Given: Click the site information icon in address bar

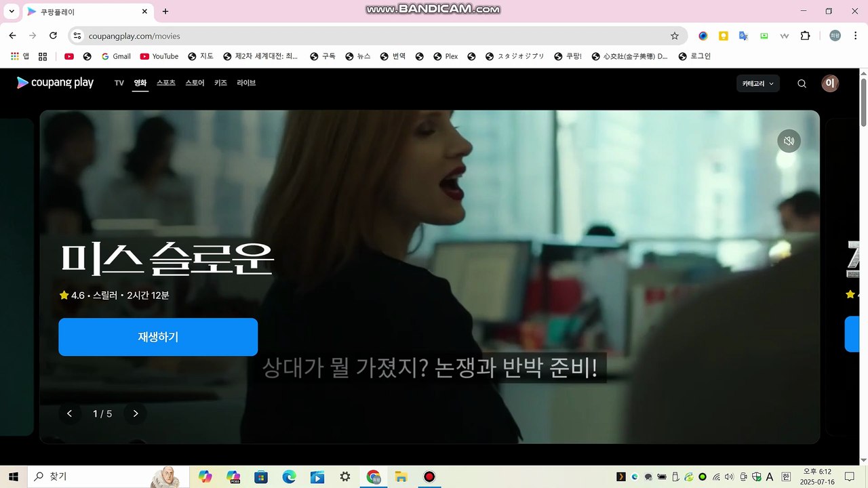Looking at the screenshot, I should click(x=77, y=36).
